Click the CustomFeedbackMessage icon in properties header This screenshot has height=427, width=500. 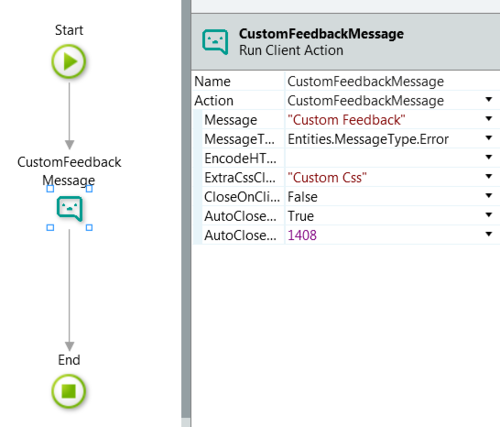click(215, 42)
